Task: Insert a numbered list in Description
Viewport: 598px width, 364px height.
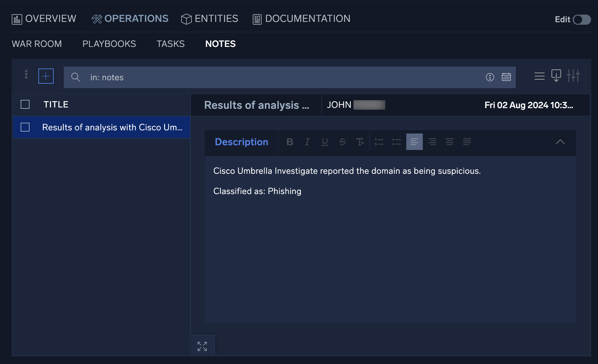Action: click(x=379, y=142)
